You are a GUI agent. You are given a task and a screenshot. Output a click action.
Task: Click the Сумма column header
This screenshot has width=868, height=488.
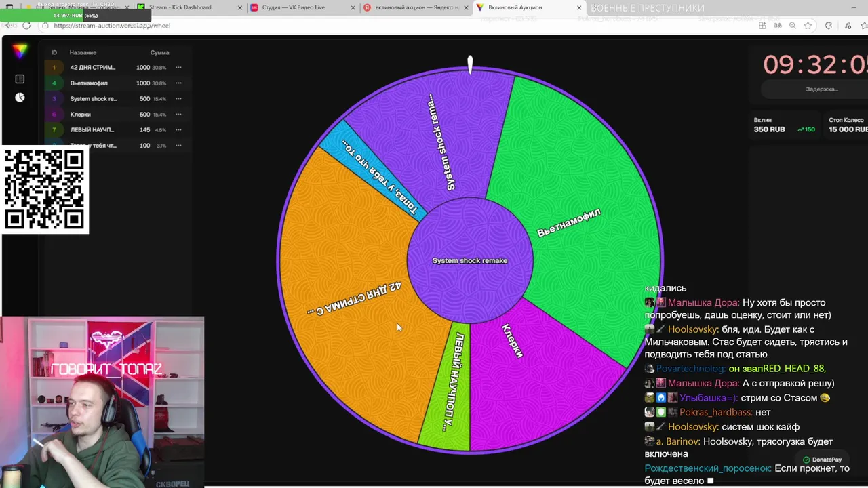tap(159, 52)
